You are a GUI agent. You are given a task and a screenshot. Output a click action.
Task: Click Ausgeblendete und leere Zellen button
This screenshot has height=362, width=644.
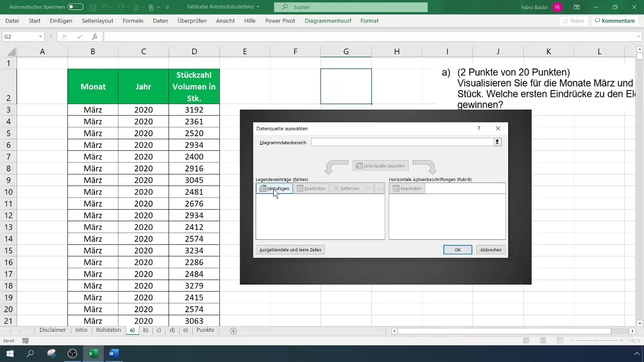[290, 249]
